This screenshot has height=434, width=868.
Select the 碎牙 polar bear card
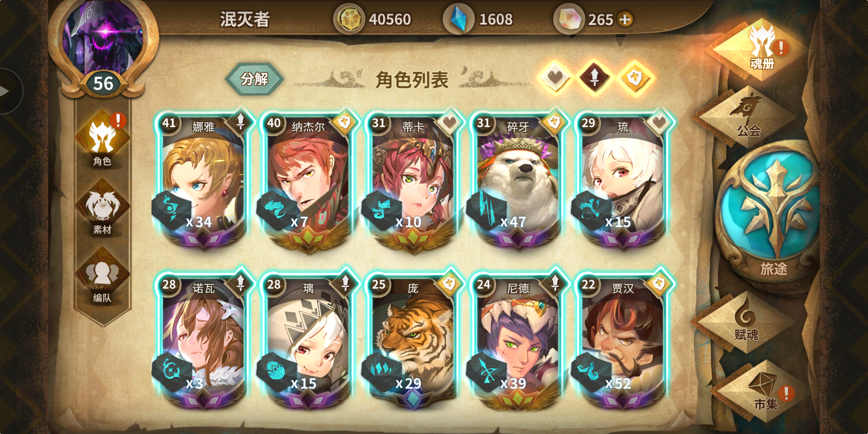point(518,180)
